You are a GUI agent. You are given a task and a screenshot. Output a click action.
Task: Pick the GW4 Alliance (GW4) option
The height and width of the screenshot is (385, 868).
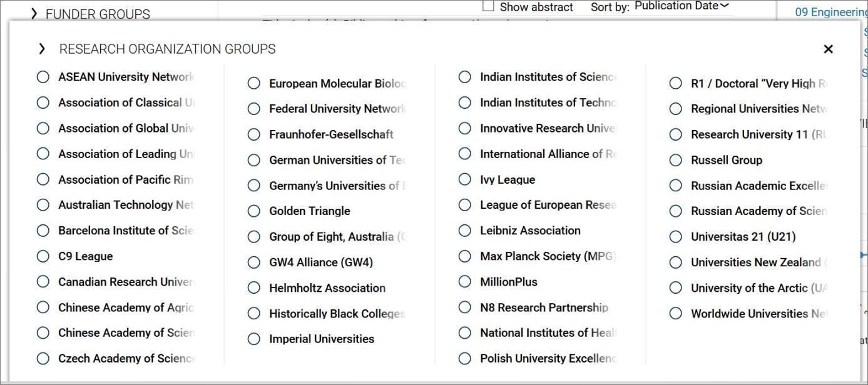[253, 262]
